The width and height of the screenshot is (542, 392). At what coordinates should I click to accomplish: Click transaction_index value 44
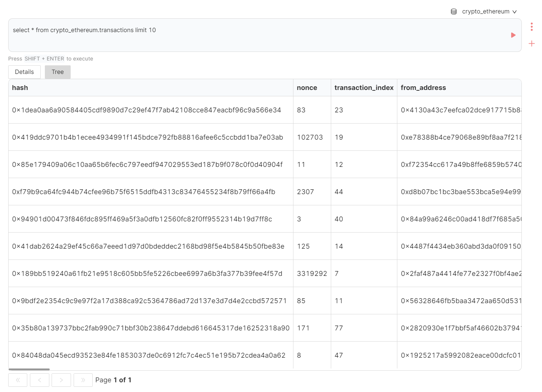pos(339,192)
